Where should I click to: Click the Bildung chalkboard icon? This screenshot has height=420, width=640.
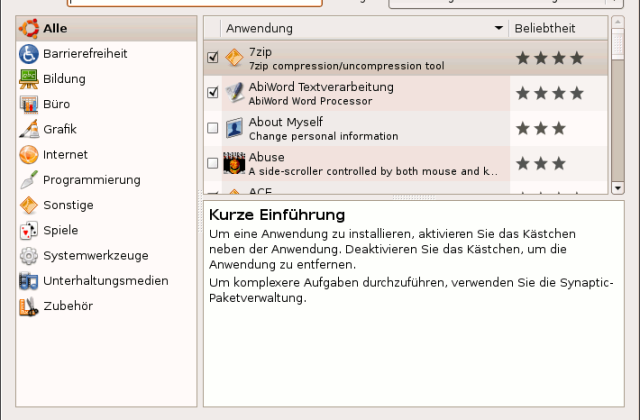coord(29,79)
